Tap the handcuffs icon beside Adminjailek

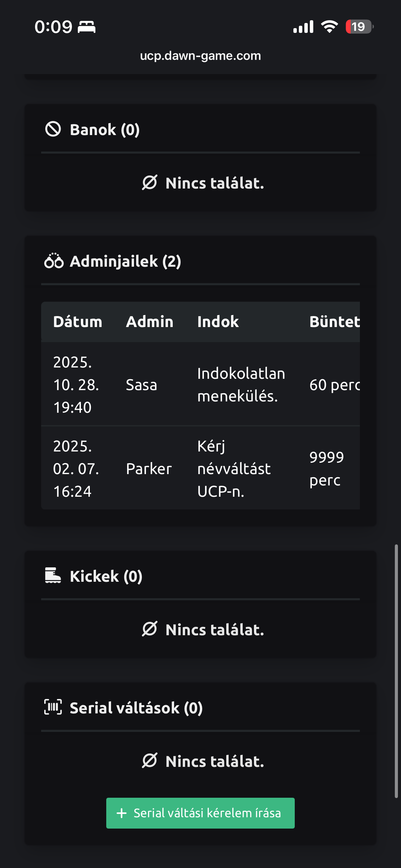tap(54, 261)
